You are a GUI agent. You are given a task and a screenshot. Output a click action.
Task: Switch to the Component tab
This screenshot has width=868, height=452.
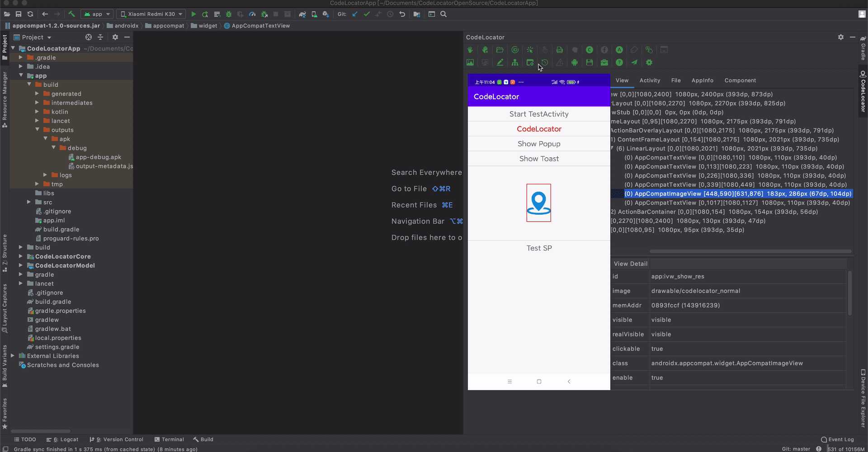[740, 80]
